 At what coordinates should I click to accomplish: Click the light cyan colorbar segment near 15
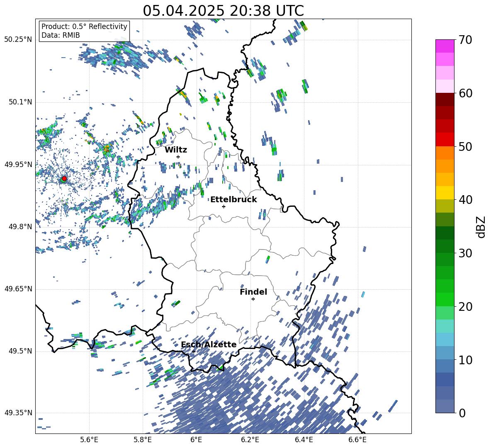click(445, 326)
